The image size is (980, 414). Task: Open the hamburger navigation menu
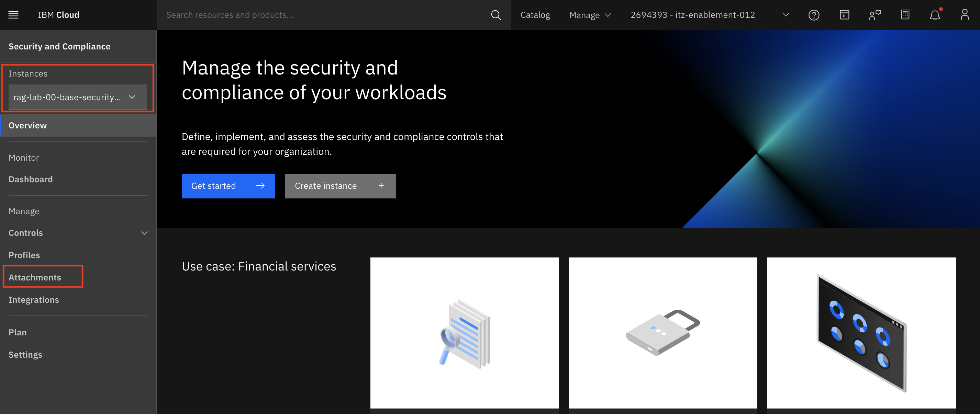point(13,15)
